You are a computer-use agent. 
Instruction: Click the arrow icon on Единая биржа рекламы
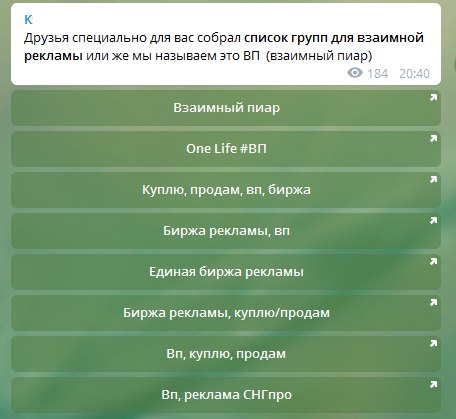(433, 262)
